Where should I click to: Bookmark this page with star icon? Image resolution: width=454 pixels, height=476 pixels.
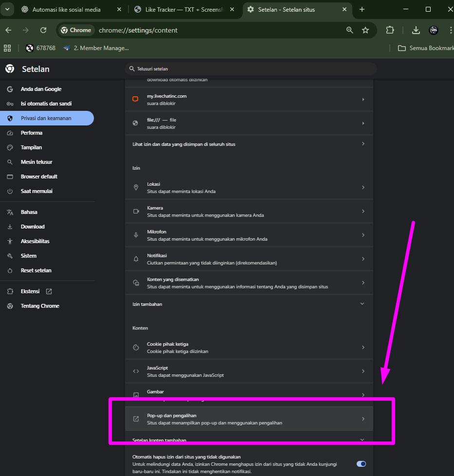tap(365, 30)
